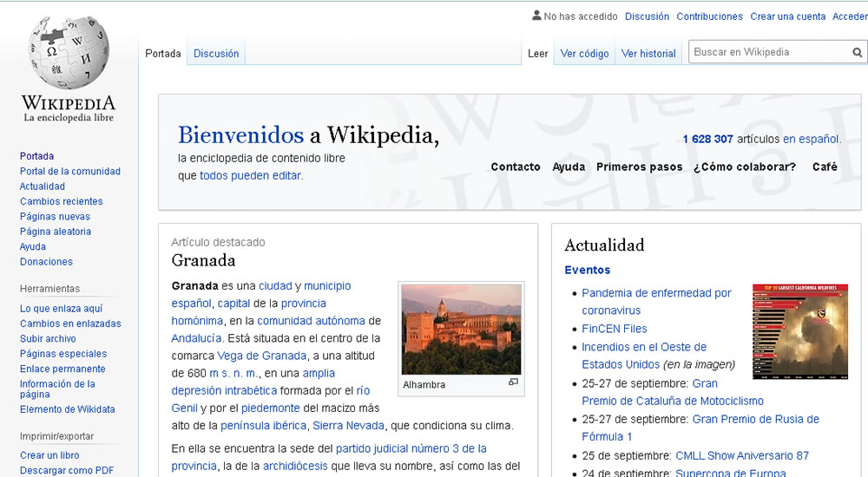This screenshot has width=868, height=477.
Task: Open the Discusión tab next to Portada
Action: 216,54
